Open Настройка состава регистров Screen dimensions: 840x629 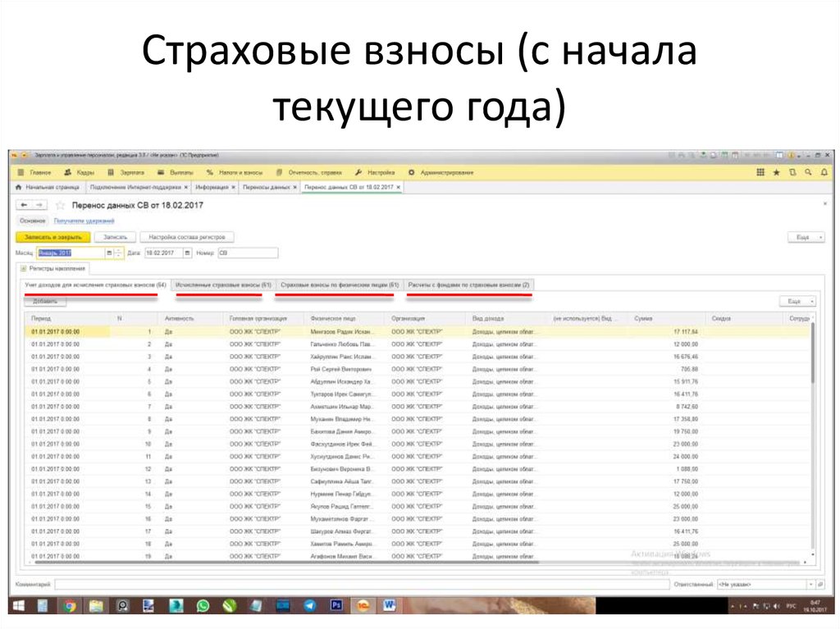pos(186,236)
